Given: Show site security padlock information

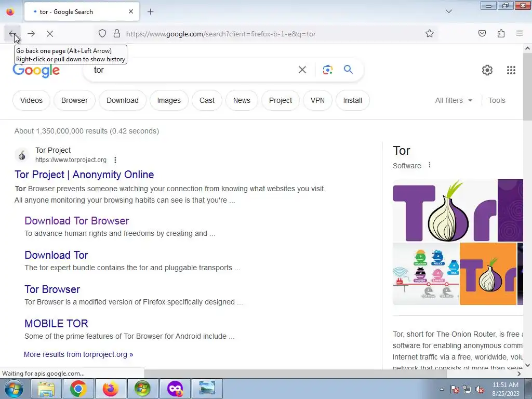Looking at the screenshot, I should click(x=117, y=34).
